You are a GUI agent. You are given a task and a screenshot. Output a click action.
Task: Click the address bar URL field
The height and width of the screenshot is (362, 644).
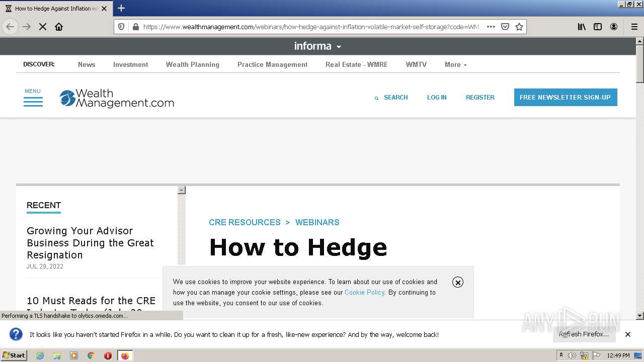point(312,27)
